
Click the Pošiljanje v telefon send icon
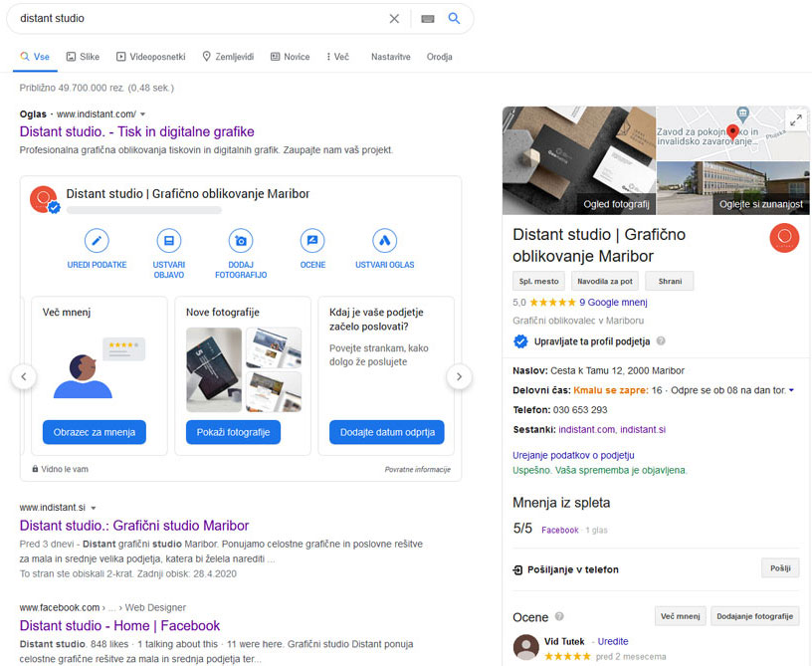click(x=517, y=569)
